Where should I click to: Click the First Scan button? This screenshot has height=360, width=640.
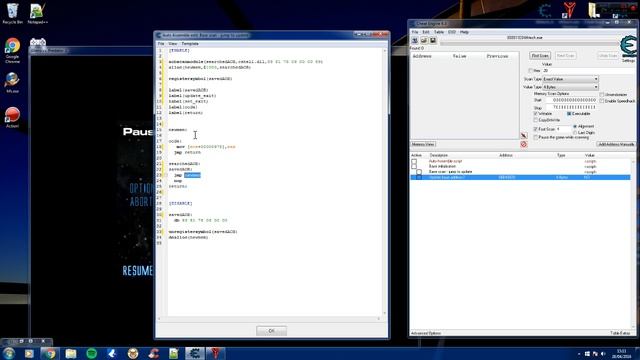(540, 56)
